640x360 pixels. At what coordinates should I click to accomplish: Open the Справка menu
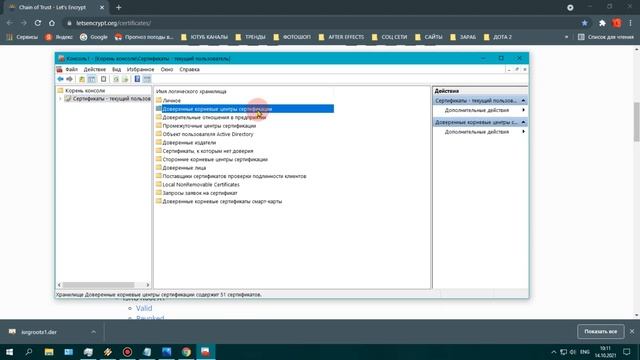[x=189, y=70]
